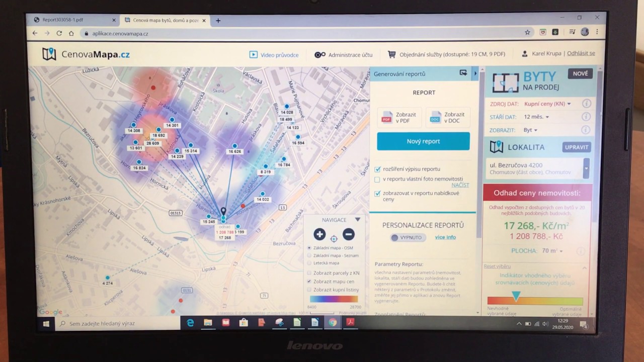The image size is (644, 362).
Task: Show hidden system tray icons chevron
Action: click(519, 324)
